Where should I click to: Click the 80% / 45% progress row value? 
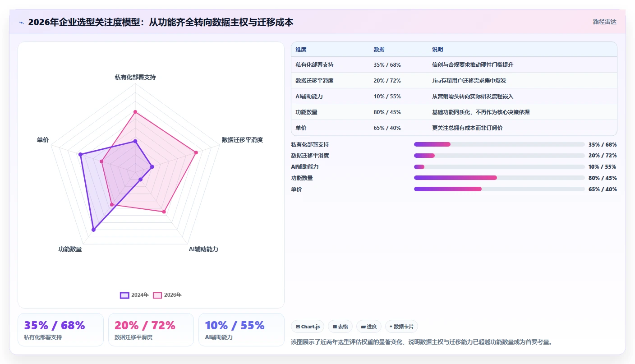pos(603,178)
